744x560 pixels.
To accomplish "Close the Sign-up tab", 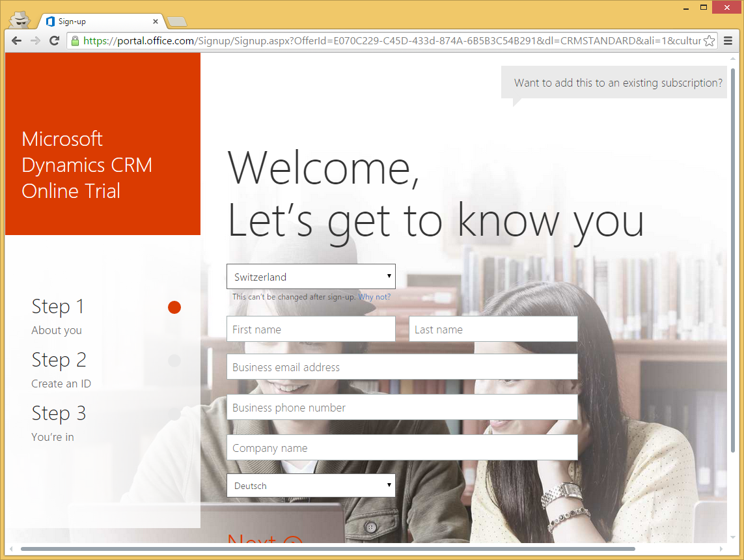I will coord(155,21).
